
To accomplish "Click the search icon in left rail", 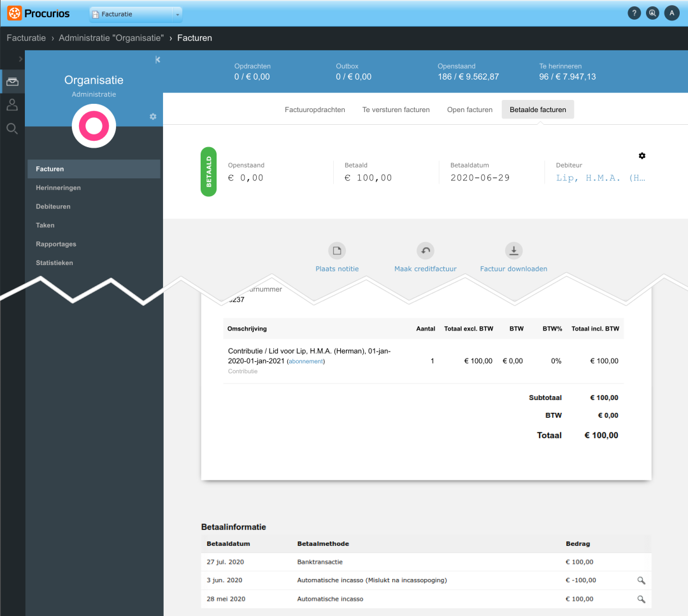I will point(12,129).
